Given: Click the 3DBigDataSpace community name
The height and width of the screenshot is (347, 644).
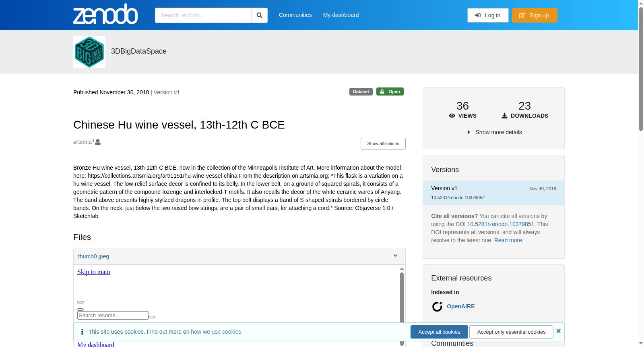Looking at the screenshot, I should 139,51.
